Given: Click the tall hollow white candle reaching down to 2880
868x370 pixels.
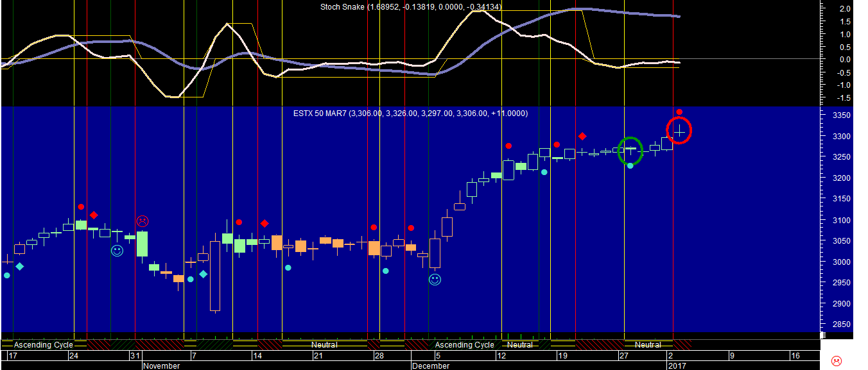Looking at the screenshot, I should pos(215,276).
